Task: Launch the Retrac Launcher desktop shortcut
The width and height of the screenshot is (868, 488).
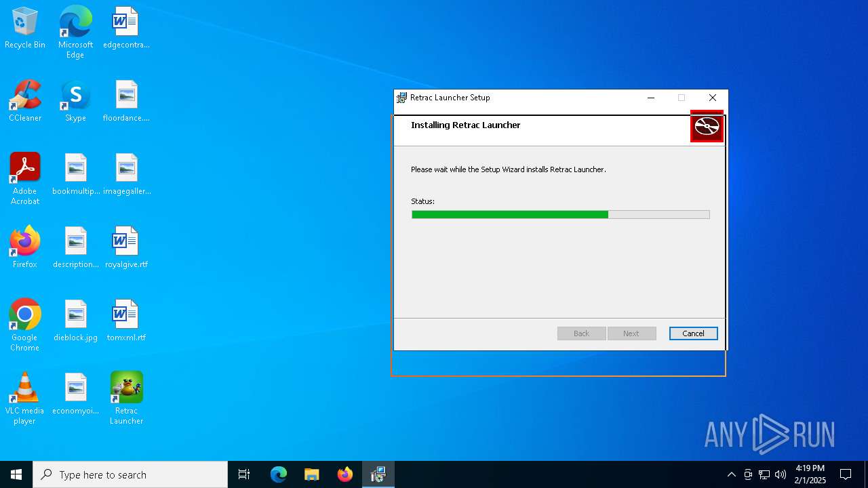Action: pyautogui.click(x=126, y=398)
